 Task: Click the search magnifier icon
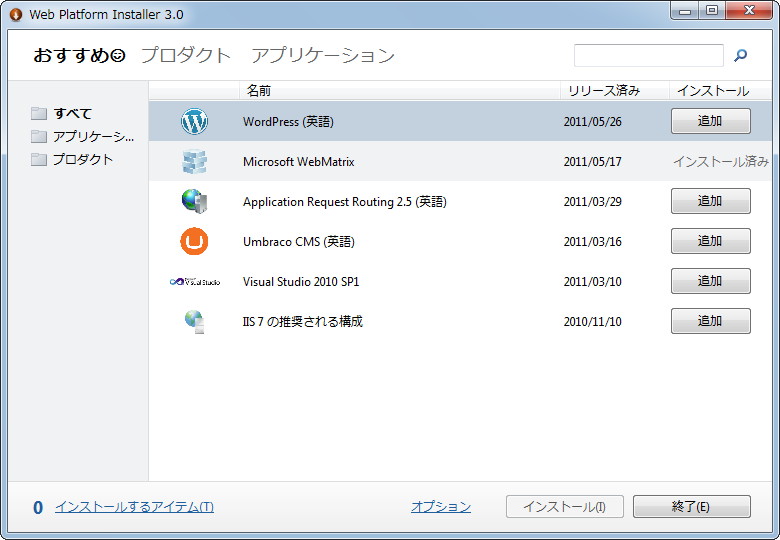pos(740,55)
